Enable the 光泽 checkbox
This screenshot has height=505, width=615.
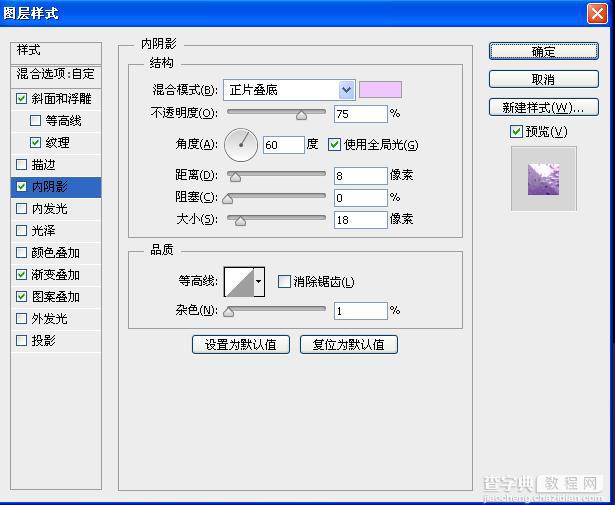(x=22, y=230)
